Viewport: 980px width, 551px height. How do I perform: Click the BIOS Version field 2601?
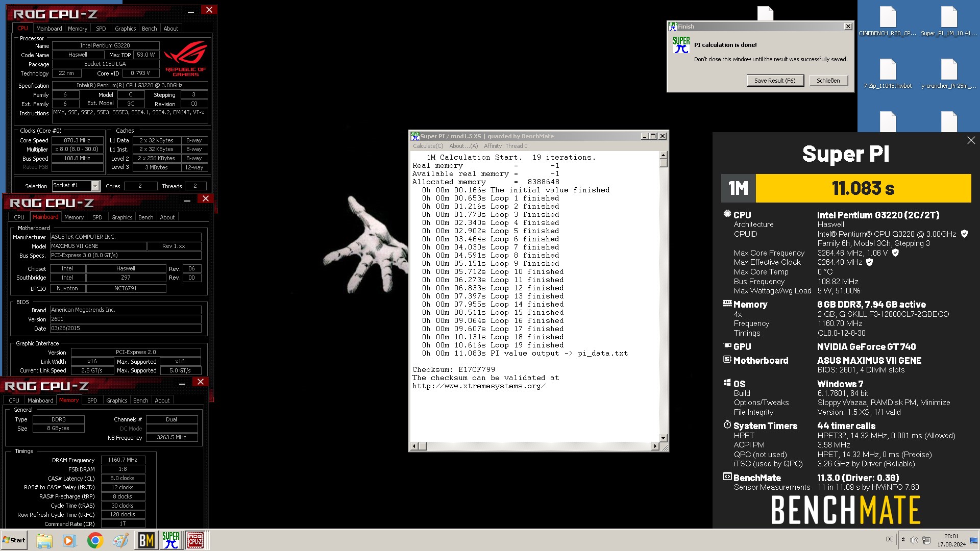click(x=126, y=319)
